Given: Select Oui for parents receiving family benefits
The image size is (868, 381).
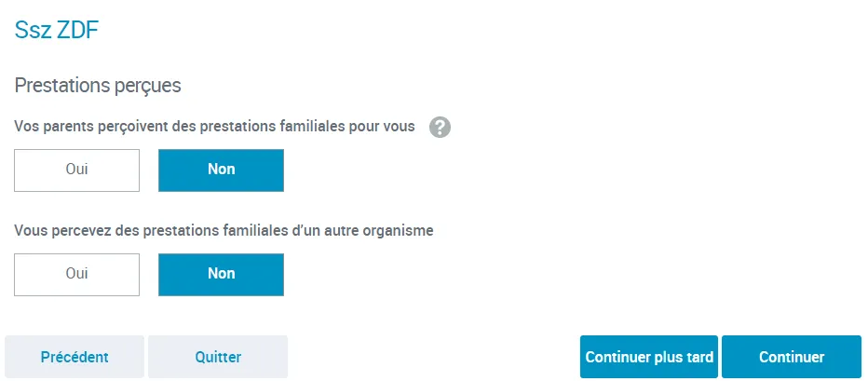Looking at the screenshot, I should 77,170.
